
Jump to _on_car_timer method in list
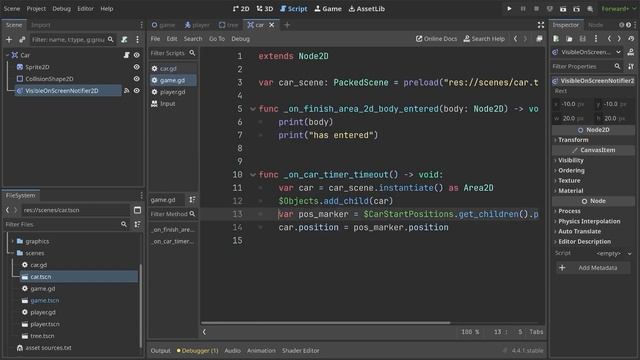[x=173, y=242]
